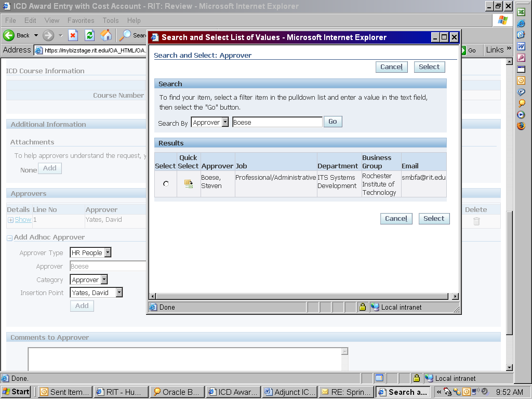Delete approver Yates, David with trash icon
Viewport: 532px width, 399px height.
coord(476,221)
